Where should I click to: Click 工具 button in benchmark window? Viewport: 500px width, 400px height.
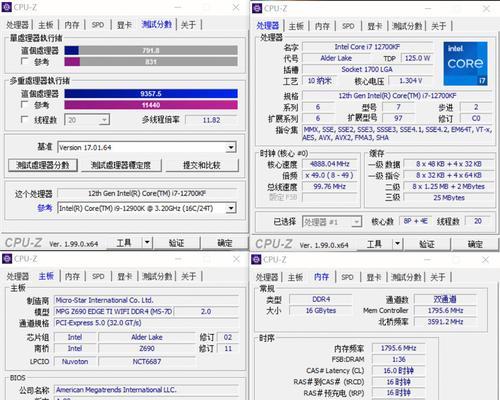click(124, 243)
